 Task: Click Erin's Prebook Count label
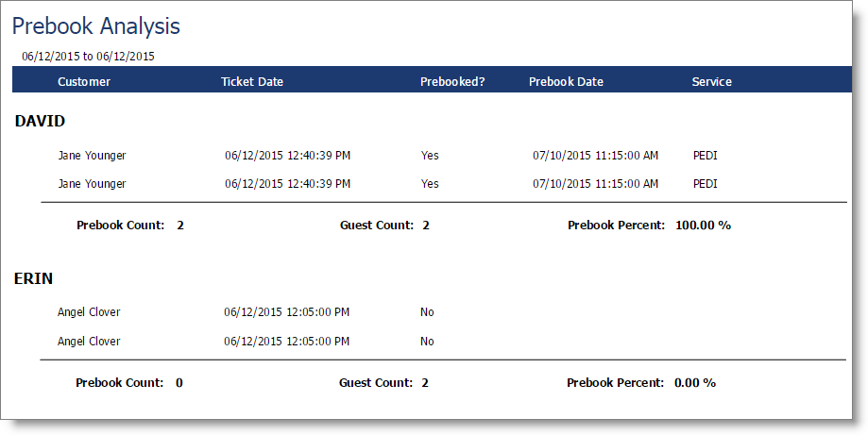point(120,383)
